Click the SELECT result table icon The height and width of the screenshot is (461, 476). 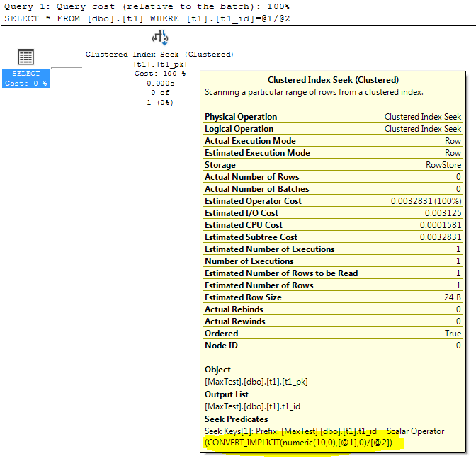(x=25, y=57)
